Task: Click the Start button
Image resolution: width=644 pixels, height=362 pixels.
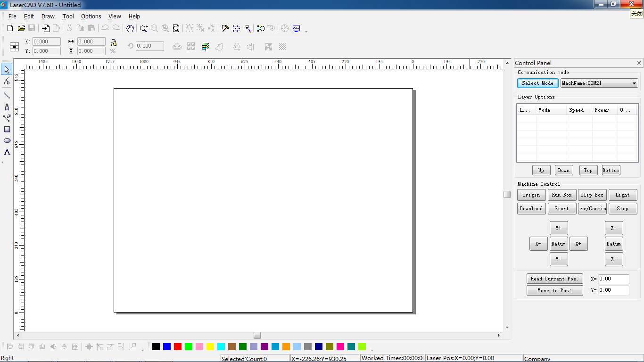Action: pyautogui.click(x=562, y=208)
